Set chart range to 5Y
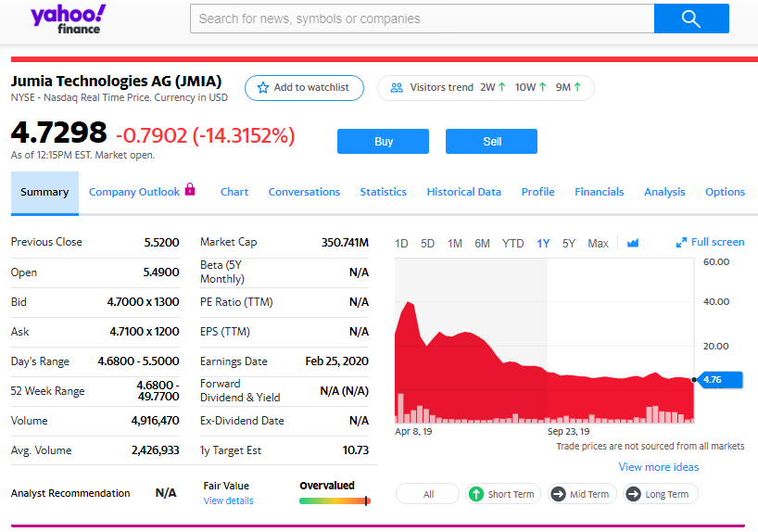This screenshot has width=758, height=532. 569,243
